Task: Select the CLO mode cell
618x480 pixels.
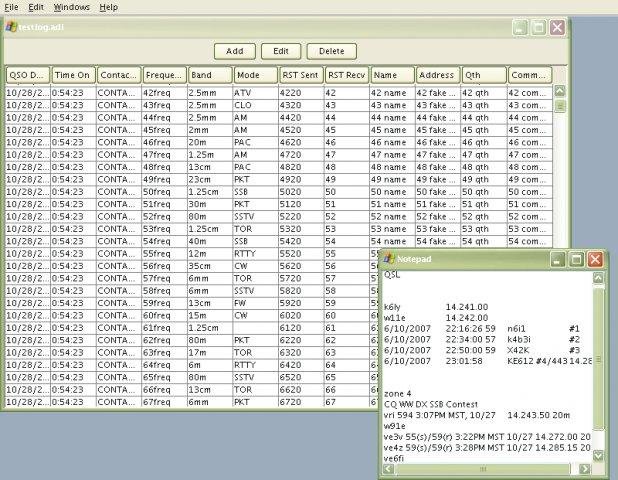Action: (x=255, y=105)
